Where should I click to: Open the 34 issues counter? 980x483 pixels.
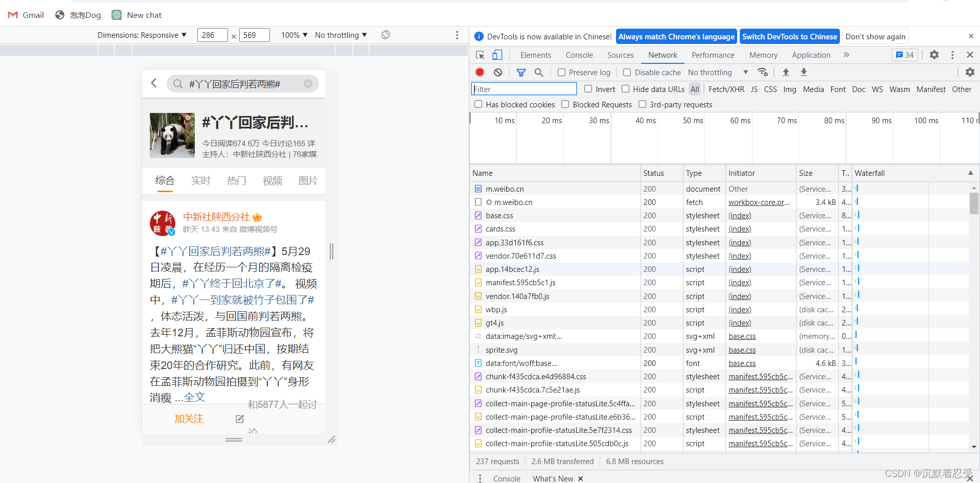[905, 55]
